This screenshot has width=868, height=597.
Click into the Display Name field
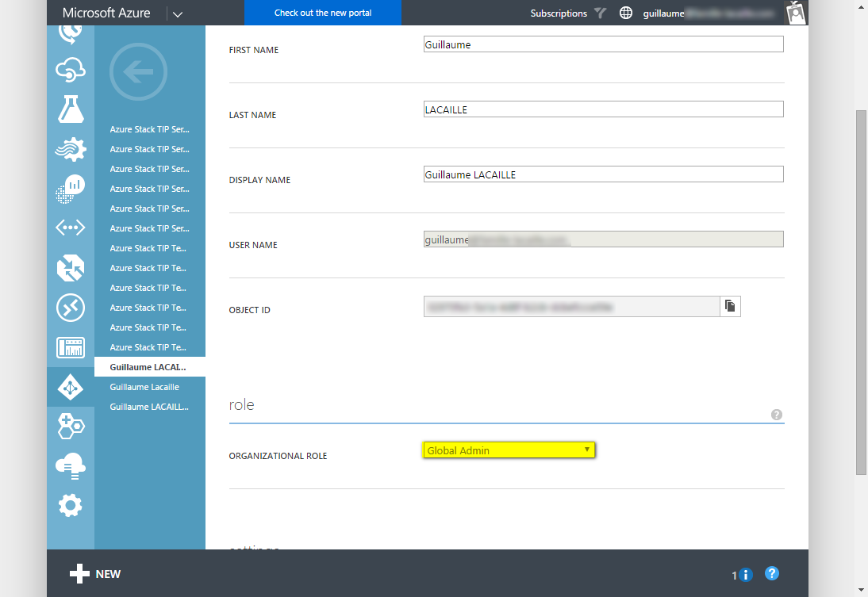pos(603,174)
